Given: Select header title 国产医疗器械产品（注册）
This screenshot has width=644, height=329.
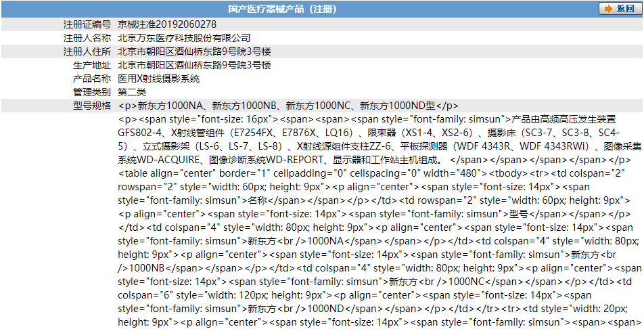Looking at the screenshot, I should [283, 9].
